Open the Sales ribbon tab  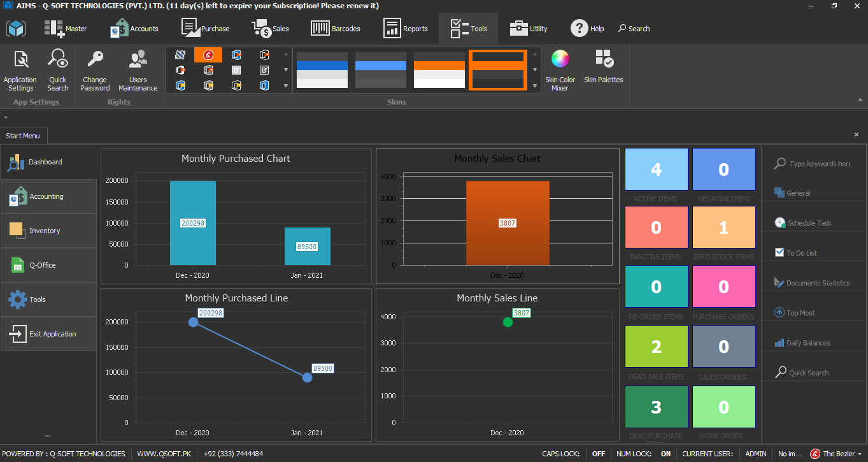(271, 29)
